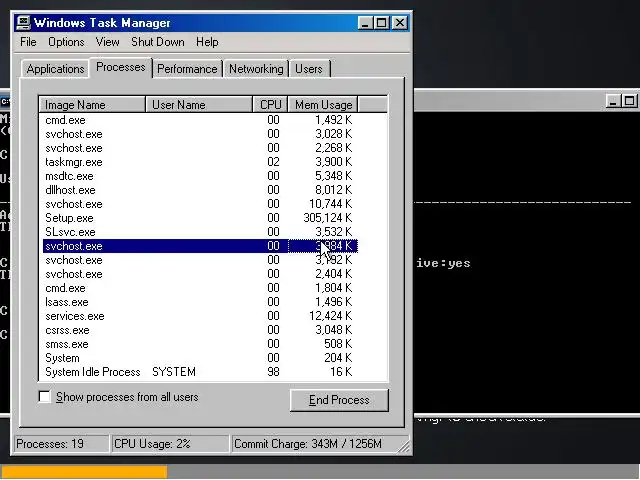
Task: Open the Help menu
Action: pyautogui.click(x=207, y=42)
